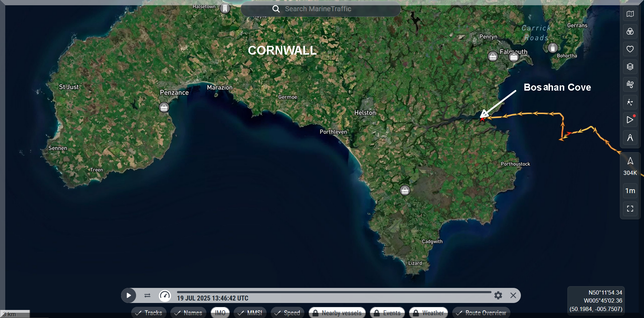Show the wind weather overlay icon

[630, 84]
